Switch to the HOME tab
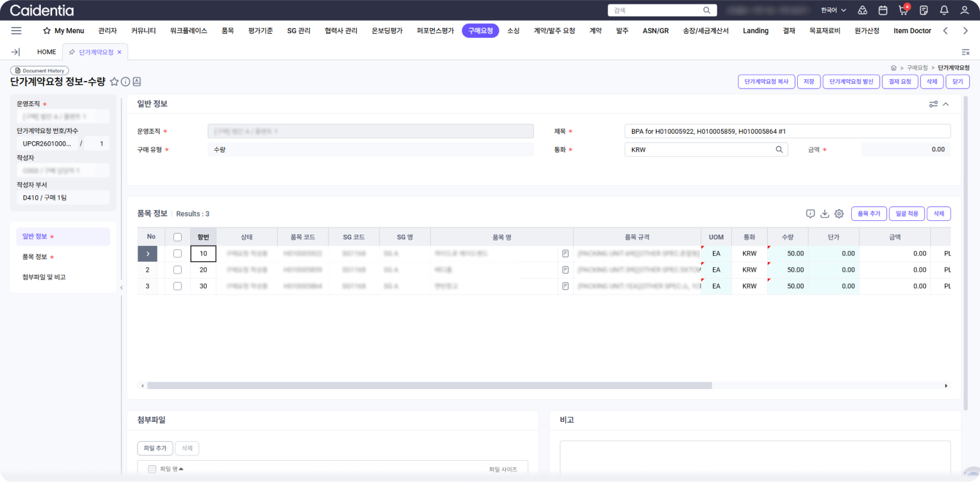The height and width of the screenshot is (482, 980). 46,52
